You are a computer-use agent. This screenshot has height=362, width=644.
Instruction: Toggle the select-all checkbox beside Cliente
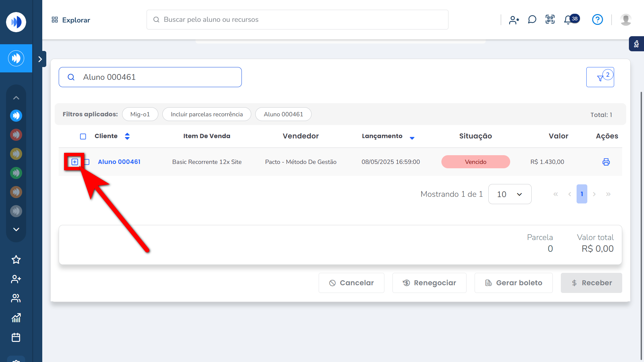pyautogui.click(x=83, y=136)
